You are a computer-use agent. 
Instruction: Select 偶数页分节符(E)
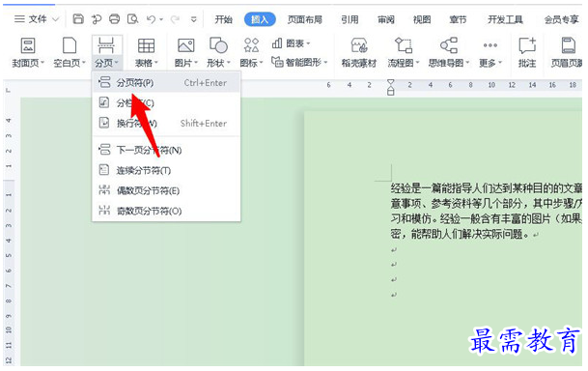166,191
